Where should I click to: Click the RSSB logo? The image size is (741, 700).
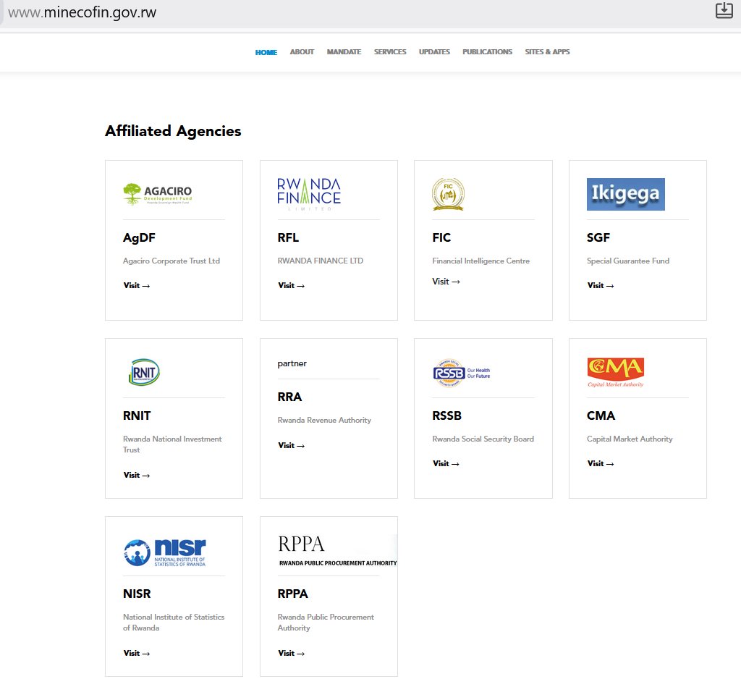(461, 373)
